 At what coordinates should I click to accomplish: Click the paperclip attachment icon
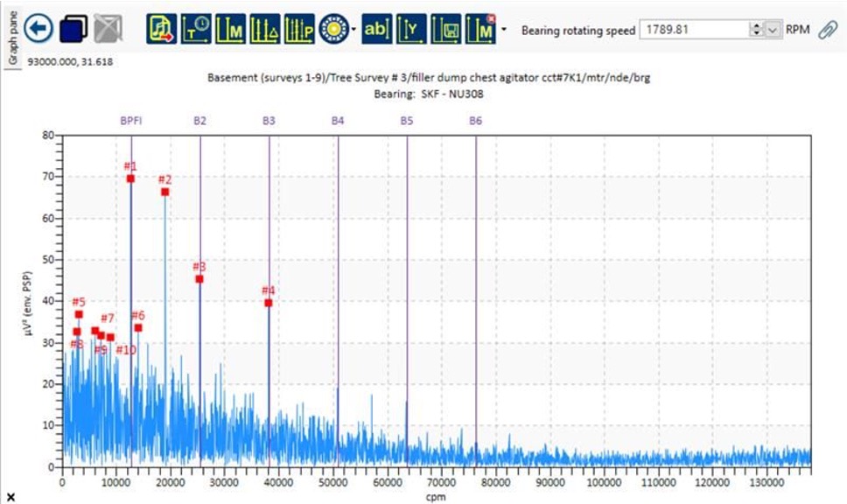pos(827,30)
